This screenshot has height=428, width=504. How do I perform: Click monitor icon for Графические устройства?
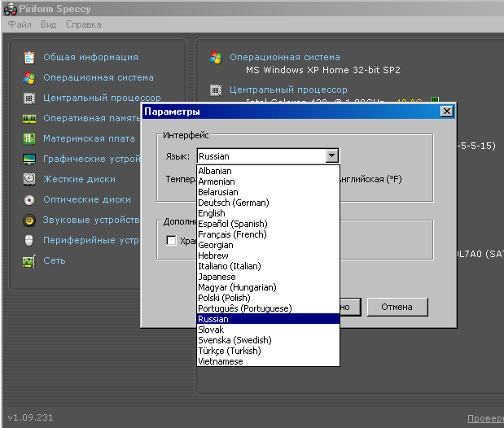click(x=29, y=159)
